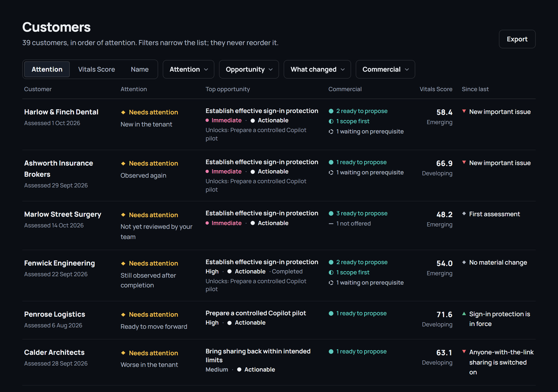Image resolution: width=558 pixels, height=392 pixels.
Task: Click Worse in the tenant text
Action: 149,365
